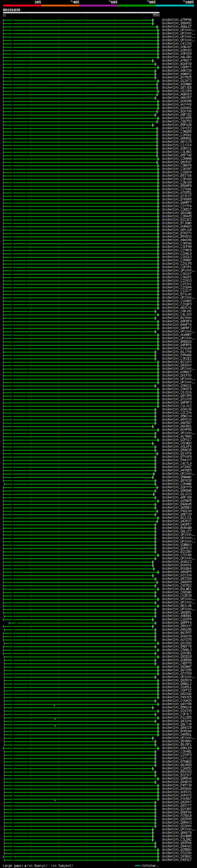Screen dimensions: 197x868
Task: Select the UniRef100_Q15WV5 label
Action: pos(176,501)
